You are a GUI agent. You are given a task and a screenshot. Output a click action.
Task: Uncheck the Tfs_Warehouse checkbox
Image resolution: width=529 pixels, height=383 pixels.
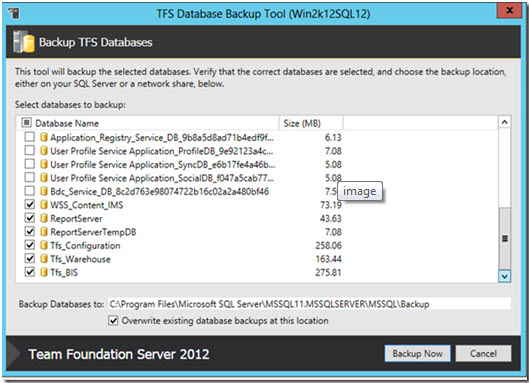30,258
